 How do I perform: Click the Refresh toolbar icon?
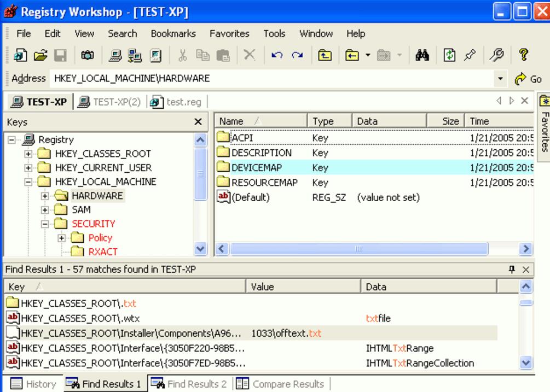click(450, 56)
